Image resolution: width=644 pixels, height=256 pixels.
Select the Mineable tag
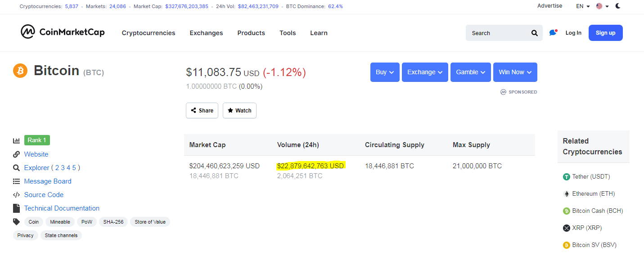pos(60,222)
